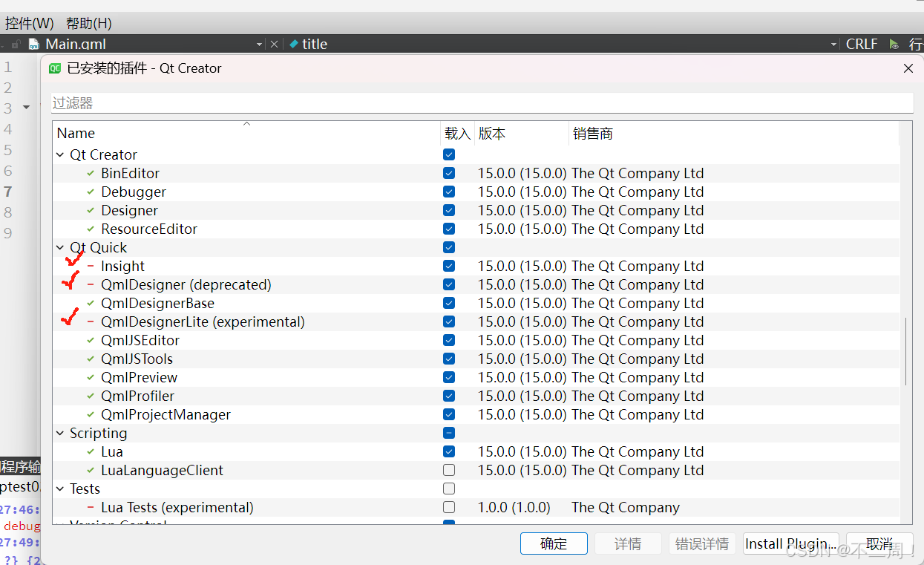Check the Tests group load checkbox

tap(448, 489)
